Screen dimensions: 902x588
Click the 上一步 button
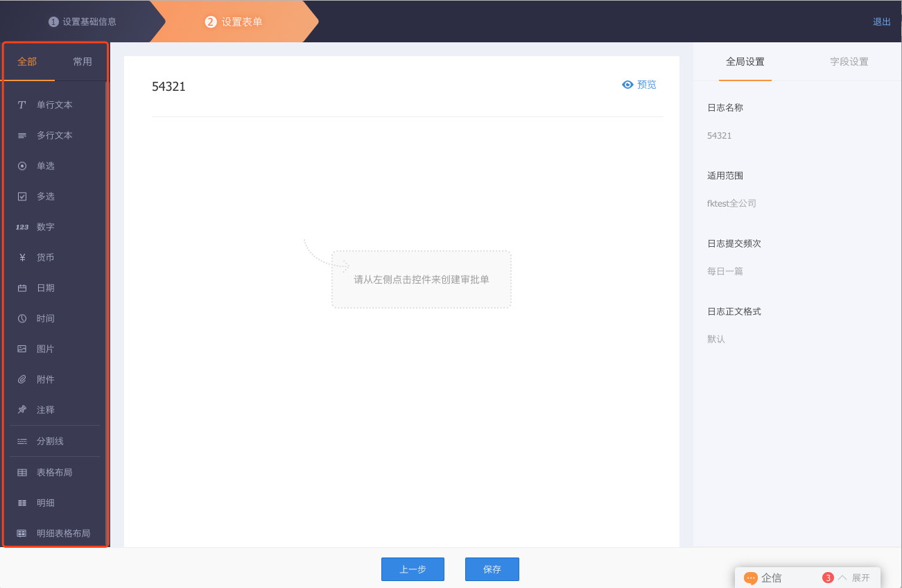pos(413,569)
